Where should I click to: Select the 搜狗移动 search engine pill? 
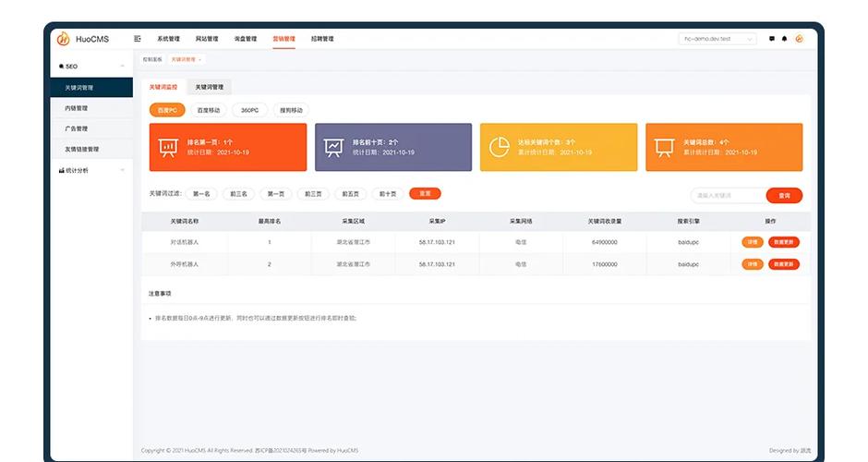click(x=291, y=110)
